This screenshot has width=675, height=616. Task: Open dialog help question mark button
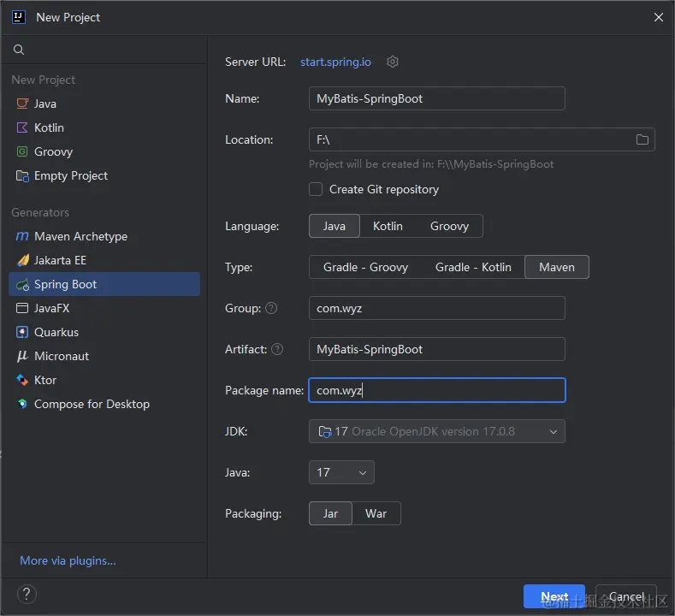pyautogui.click(x=27, y=594)
